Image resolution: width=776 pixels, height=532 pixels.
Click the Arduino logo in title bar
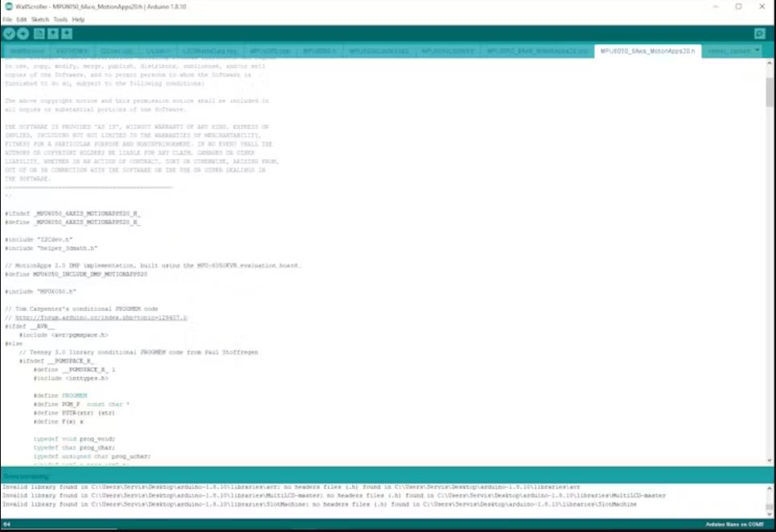(8, 6)
